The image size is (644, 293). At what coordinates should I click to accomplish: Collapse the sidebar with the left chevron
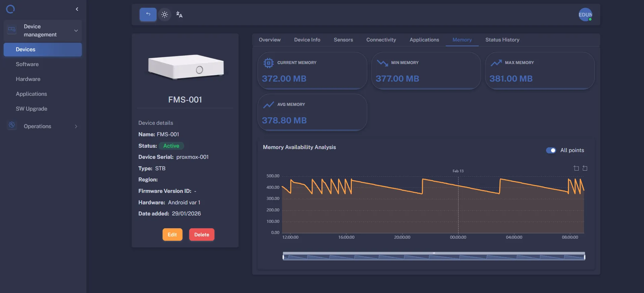[77, 9]
